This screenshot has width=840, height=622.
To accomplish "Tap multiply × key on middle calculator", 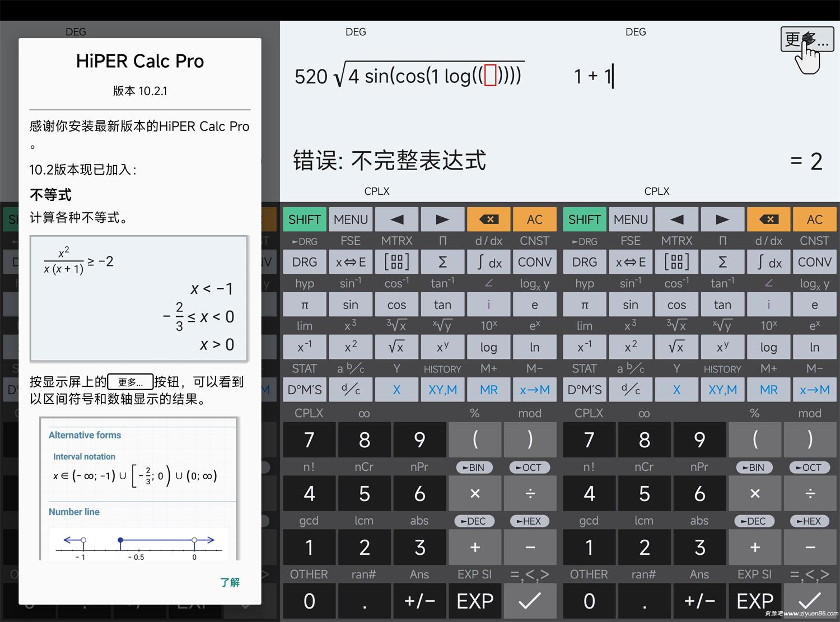I will coord(475,494).
